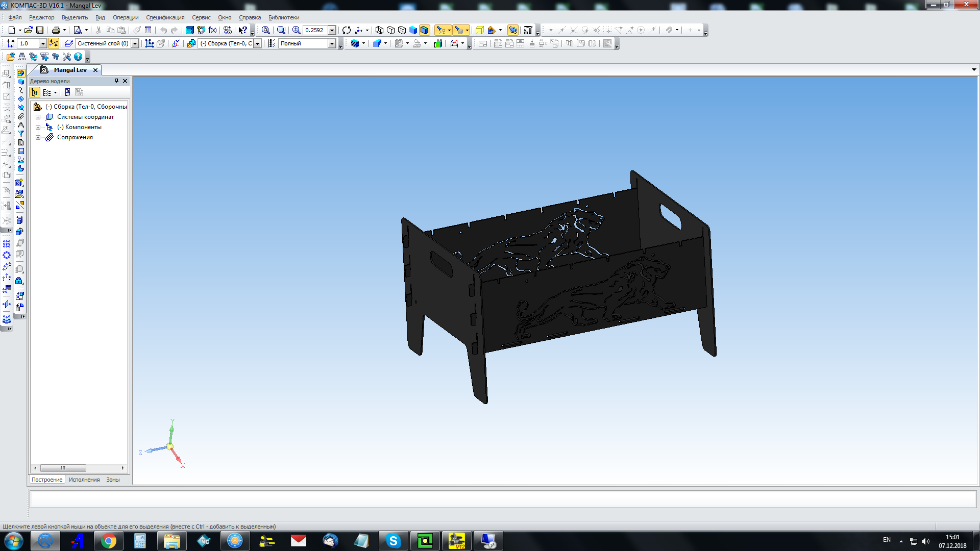Toggle Shaded with edges display mode

[424, 30]
